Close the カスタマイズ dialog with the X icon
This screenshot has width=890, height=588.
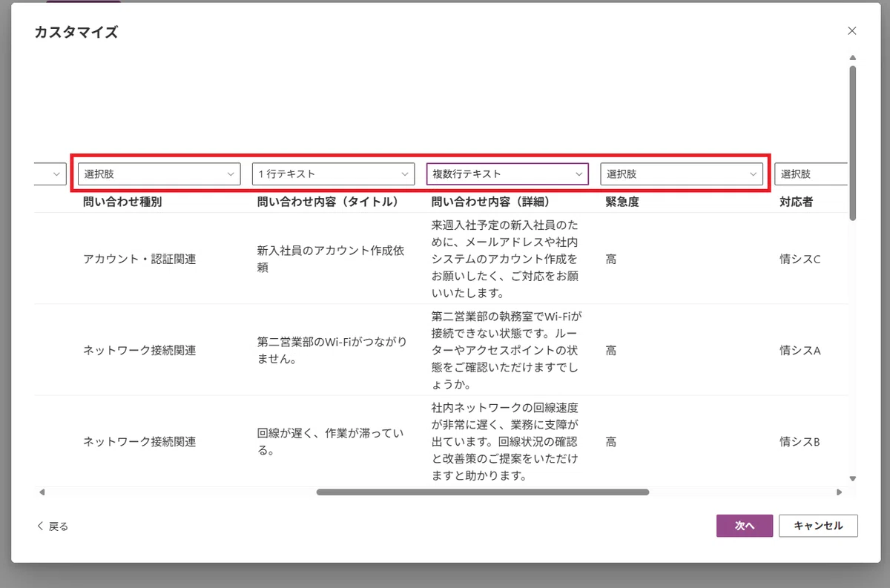(852, 30)
